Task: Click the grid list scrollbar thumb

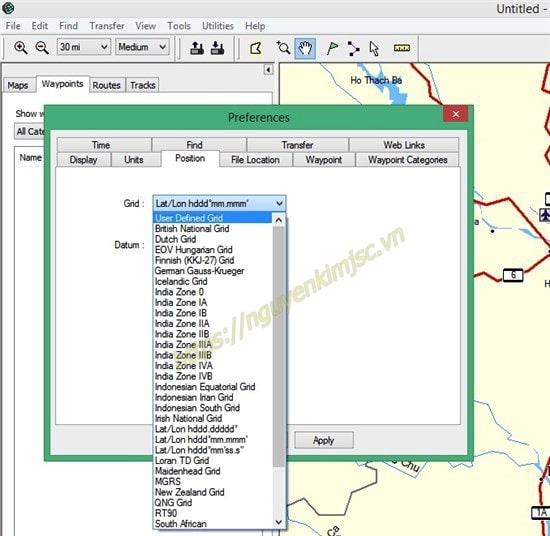Action: point(279,347)
